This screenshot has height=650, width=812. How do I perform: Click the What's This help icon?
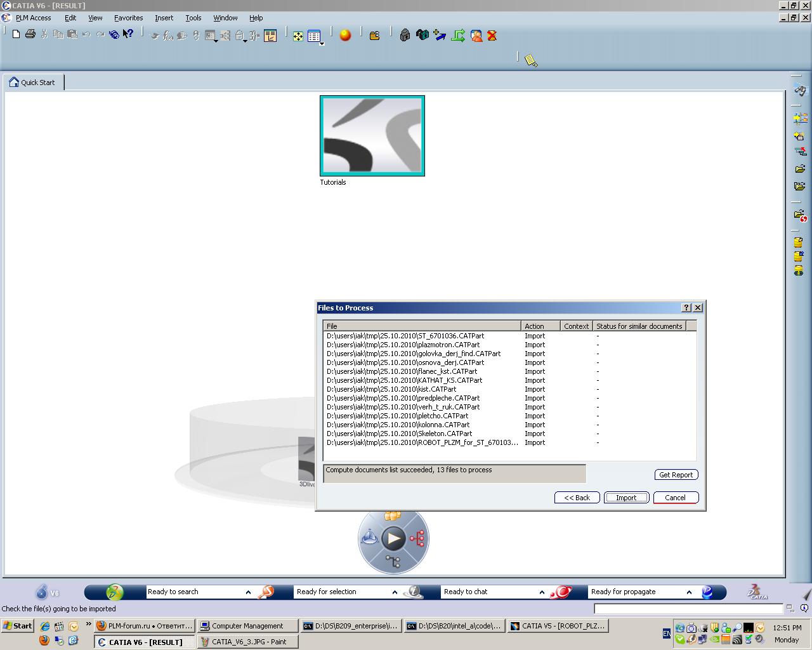pyautogui.click(x=128, y=34)
